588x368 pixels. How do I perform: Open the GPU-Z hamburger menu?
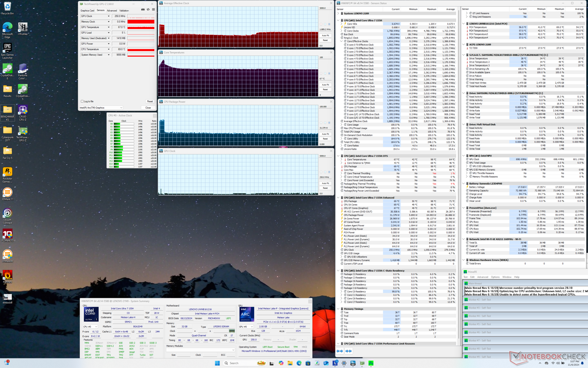coord(153,10)
